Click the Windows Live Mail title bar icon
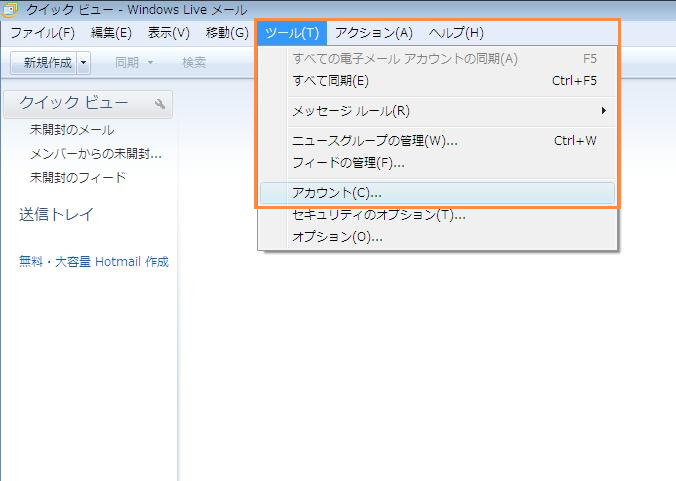Viewport: 676px width, 481px height. [10, 9]
